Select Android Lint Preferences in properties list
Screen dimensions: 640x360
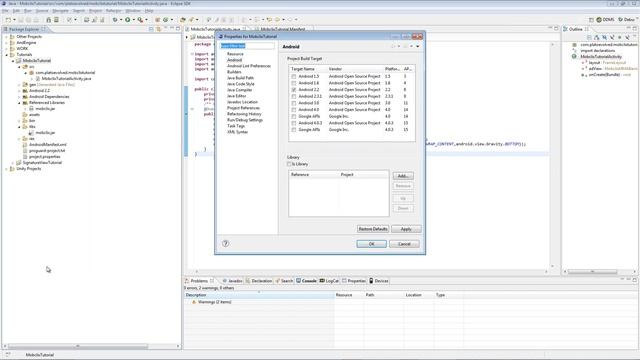click(x=249, y=66)
